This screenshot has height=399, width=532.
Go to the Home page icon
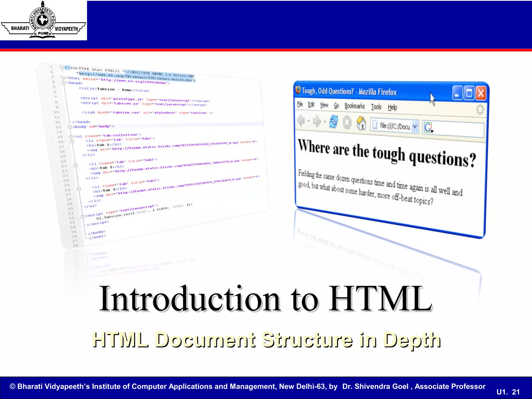361,123
